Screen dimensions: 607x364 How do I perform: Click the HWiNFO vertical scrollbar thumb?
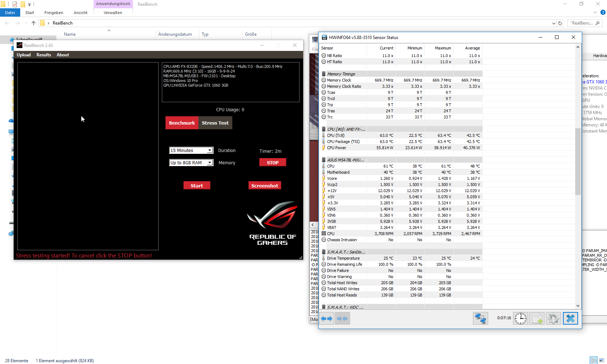coord(578,161)
